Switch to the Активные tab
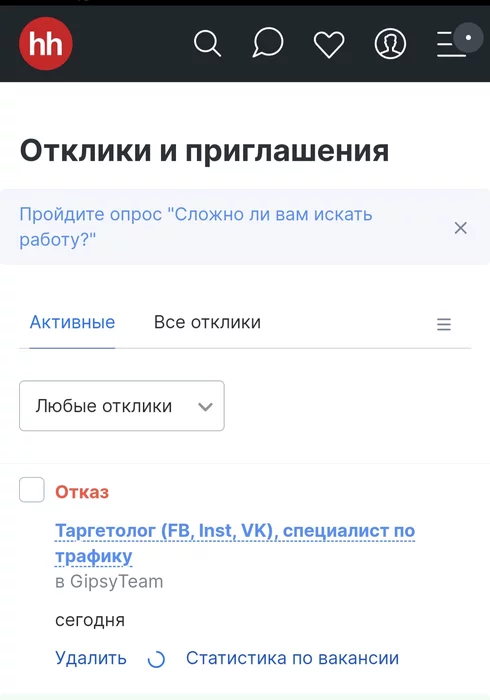490x700 pixels. click(72, 322)
